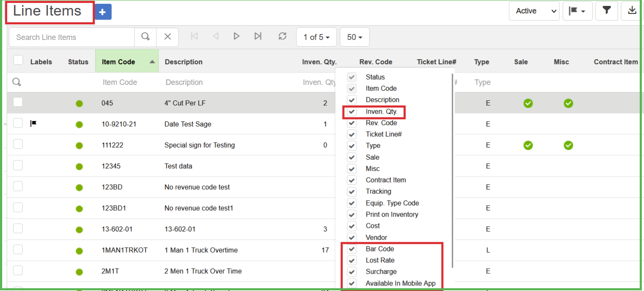Open the filter funnel icon

pyautogui.click(x=606, y=11)
